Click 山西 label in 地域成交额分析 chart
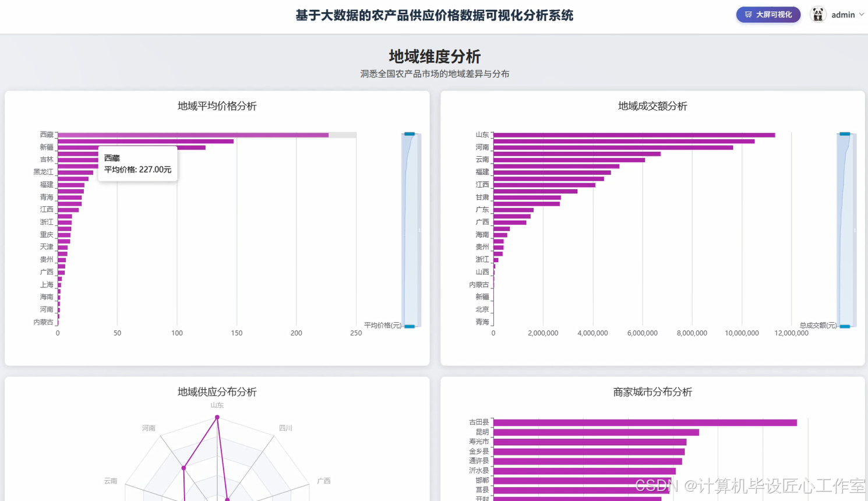This screenshot has height=501, width=868. (x=482, y=272)
